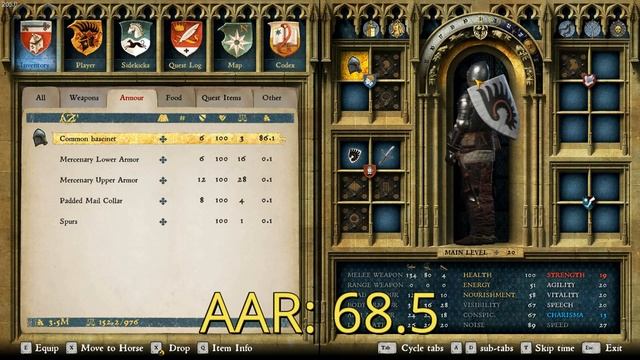Open the Quest Items tab
640x360 pixels.
click(x=221, y=98)
